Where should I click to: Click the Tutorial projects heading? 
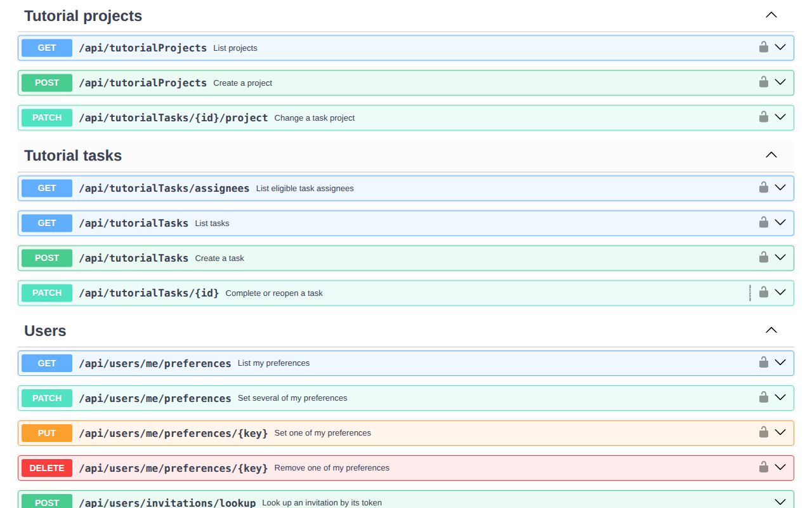[x=83, y=16]
